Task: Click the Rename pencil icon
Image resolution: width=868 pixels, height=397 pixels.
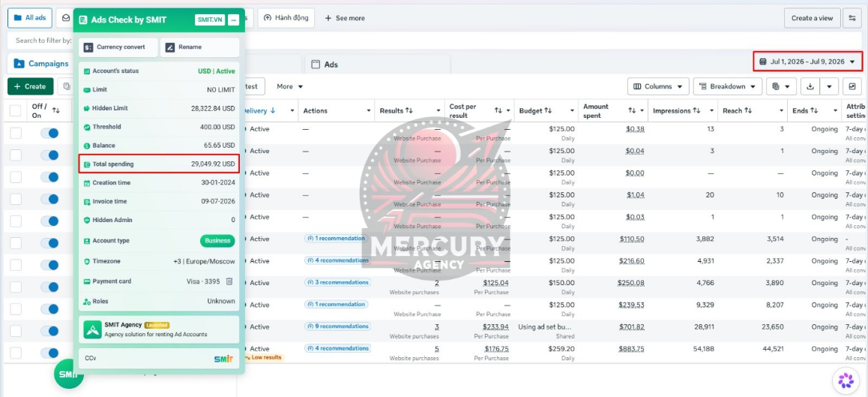Action: tap(170, 47)
